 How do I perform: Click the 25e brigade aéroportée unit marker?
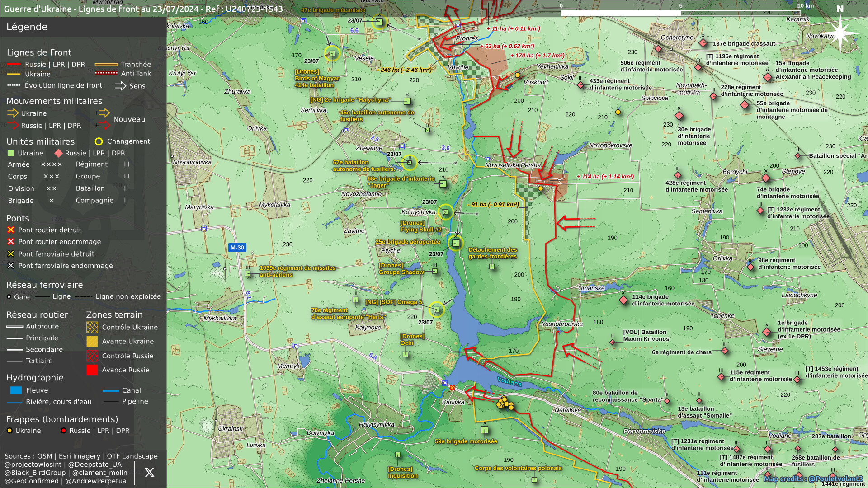click(x=456, y=243)
